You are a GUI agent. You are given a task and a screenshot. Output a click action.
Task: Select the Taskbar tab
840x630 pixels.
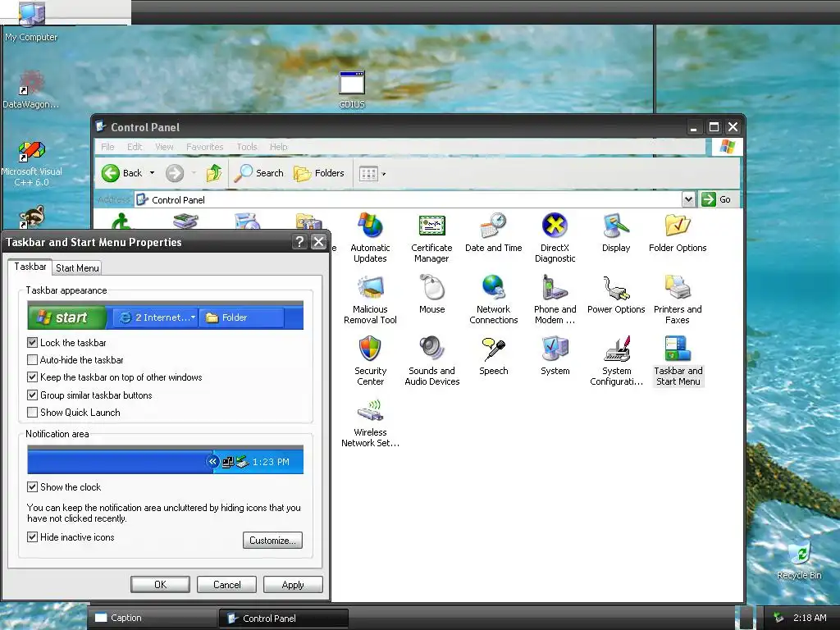point(30,267)
